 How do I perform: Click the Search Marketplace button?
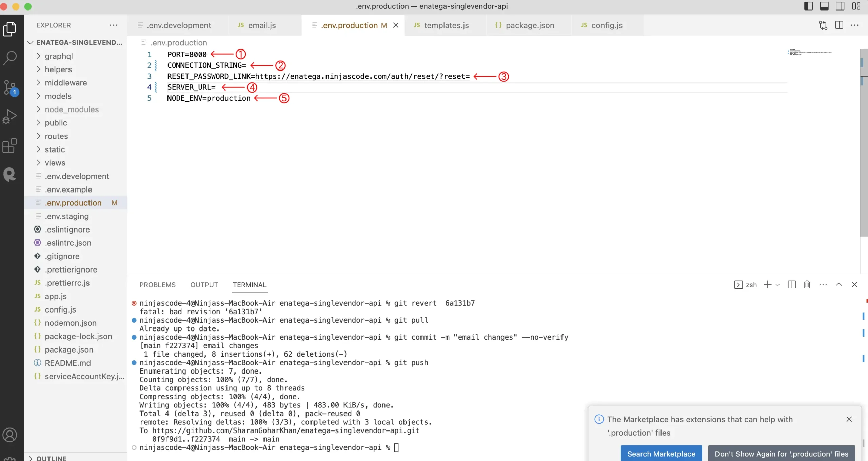click(x=661, y=454)
